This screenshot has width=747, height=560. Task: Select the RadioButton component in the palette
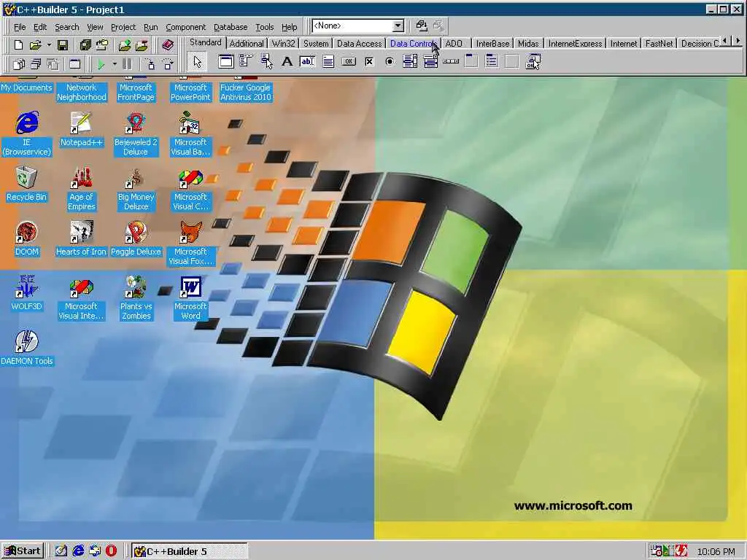coord(390,61)
